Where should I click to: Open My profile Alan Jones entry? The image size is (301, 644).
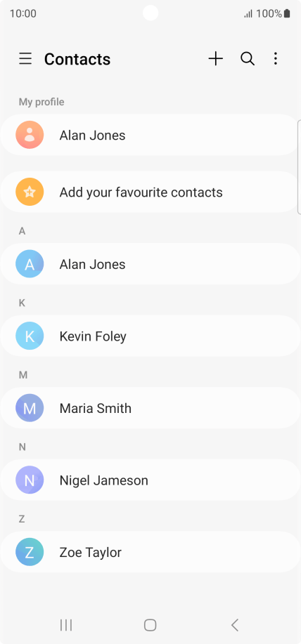coord(150,135)
